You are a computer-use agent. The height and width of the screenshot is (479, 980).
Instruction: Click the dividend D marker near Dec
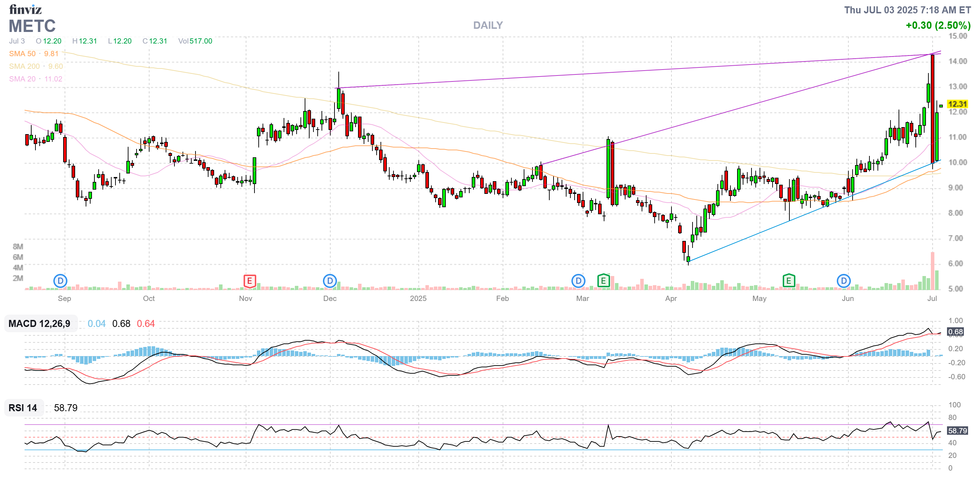click(x=330, y=281)
